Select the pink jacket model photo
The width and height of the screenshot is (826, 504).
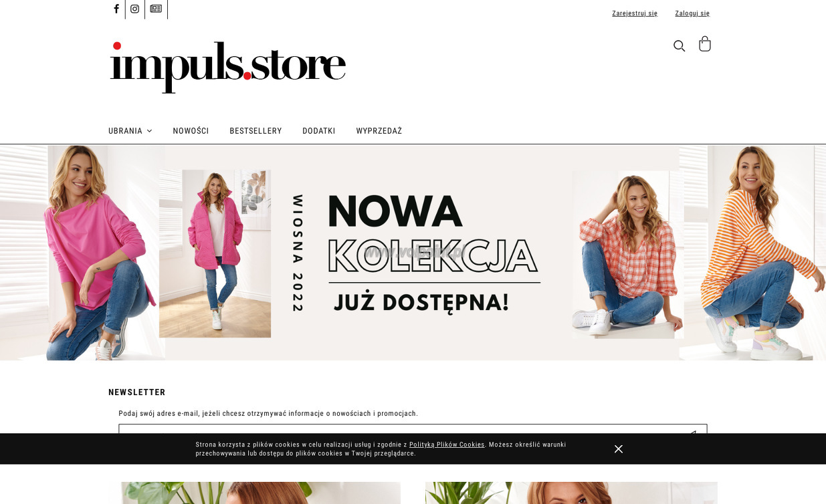[x=215, y=253]
